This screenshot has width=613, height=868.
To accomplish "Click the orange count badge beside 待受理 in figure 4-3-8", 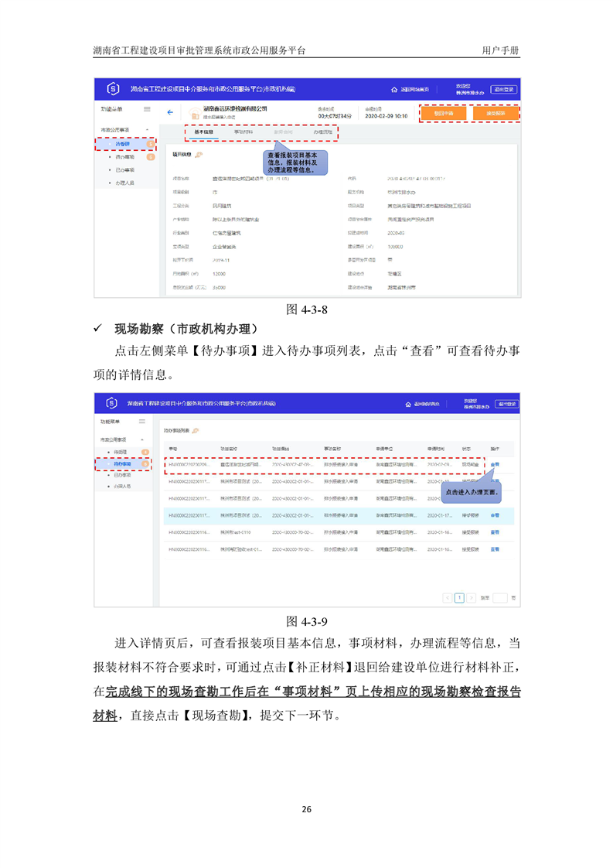I will click(151, 144).
